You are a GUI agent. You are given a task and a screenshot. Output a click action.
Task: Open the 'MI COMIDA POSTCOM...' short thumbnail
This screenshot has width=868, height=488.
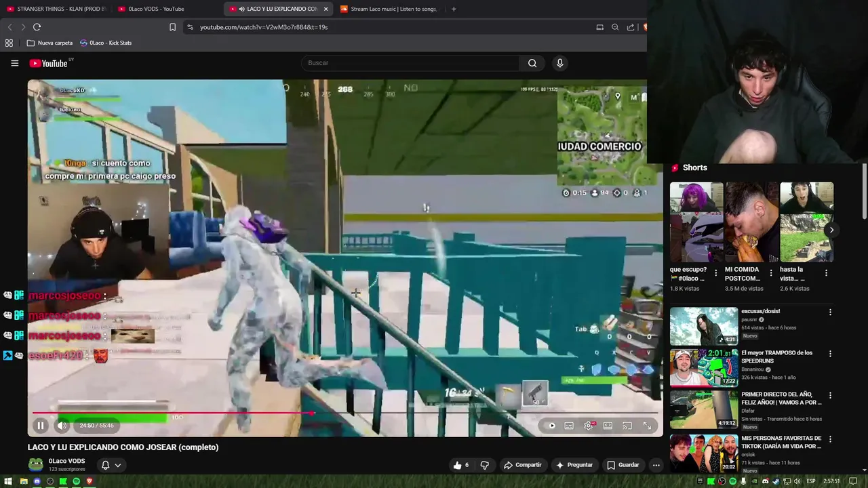coord(751,222)
